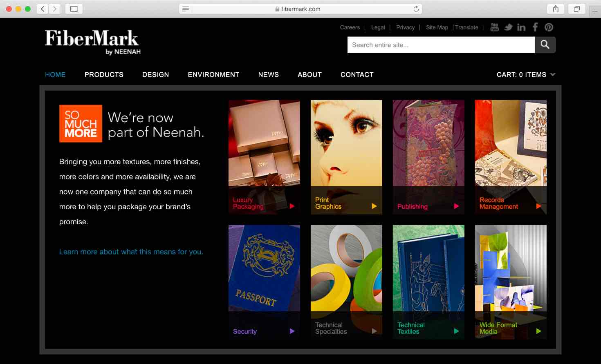Open the HOME menu item
The height and width of the screenshot is (364, 601).
point(55,75)
